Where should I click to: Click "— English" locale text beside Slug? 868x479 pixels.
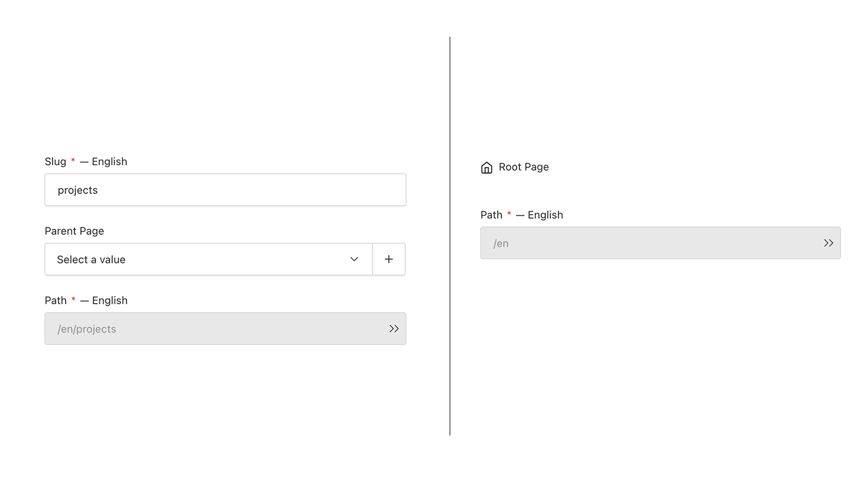(x=104, y=161)
